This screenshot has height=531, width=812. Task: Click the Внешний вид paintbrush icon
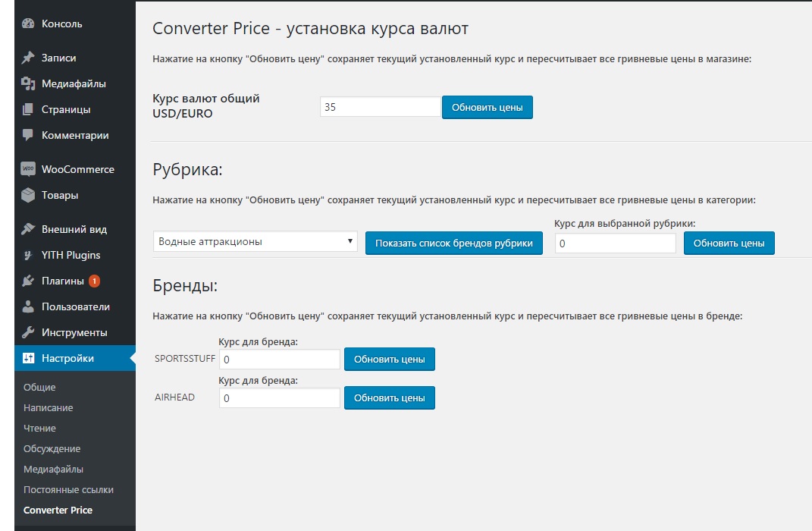[x=28, y=230]
